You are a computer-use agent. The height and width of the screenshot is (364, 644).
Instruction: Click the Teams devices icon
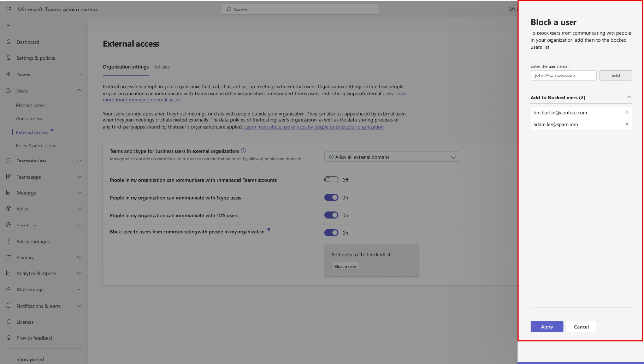[9, 161]
